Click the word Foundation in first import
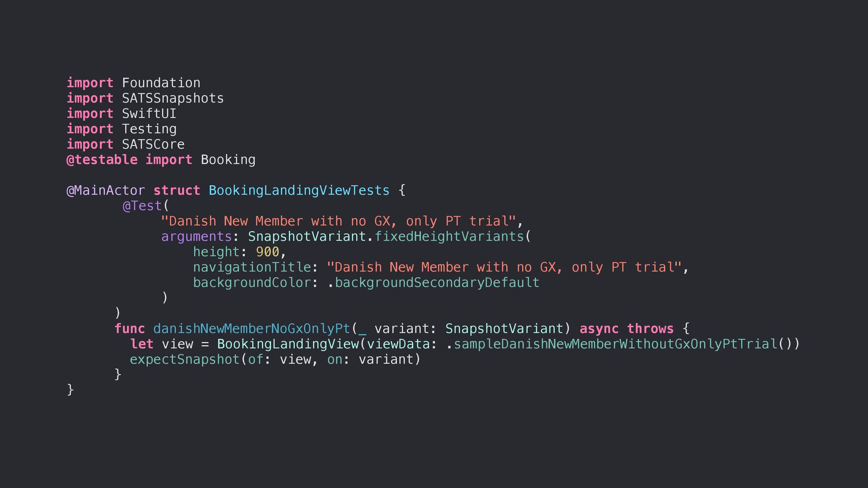This screenshot has height=488, width=868. (x=161, y=83)
